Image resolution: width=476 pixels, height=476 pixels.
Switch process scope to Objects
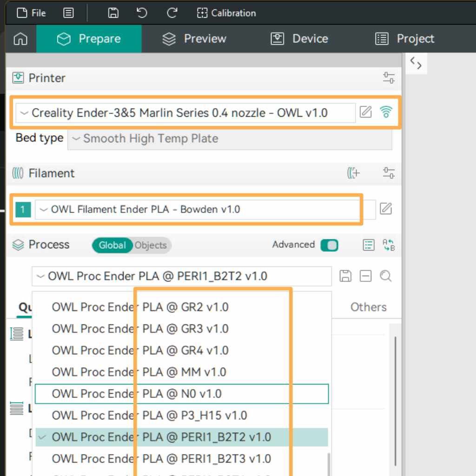point(151,245)
